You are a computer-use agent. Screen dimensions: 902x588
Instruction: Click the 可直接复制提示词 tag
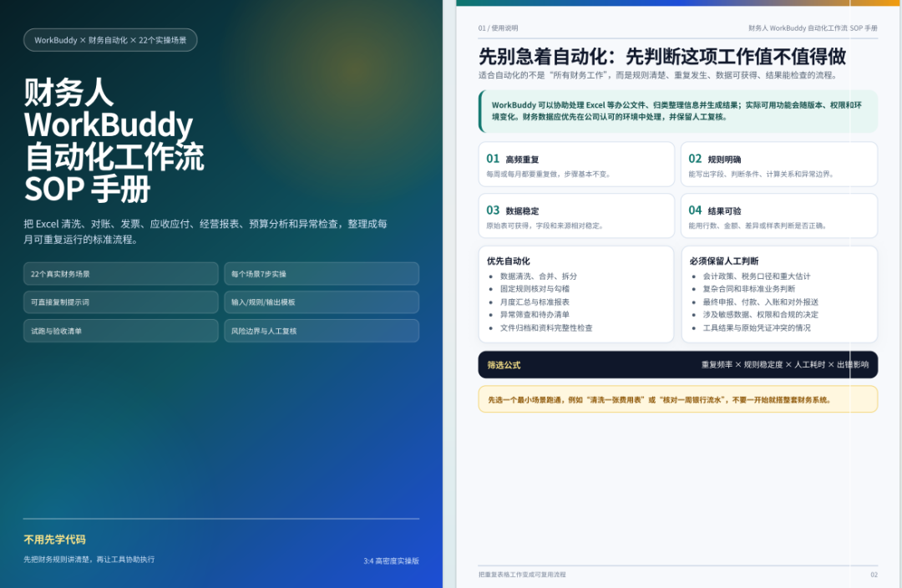tap(121, 302)
